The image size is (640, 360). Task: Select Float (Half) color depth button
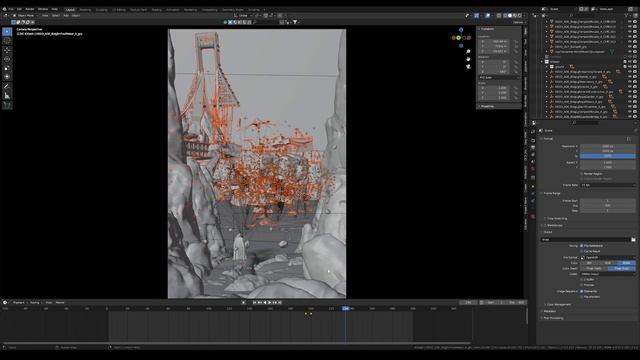pos(594,269)
